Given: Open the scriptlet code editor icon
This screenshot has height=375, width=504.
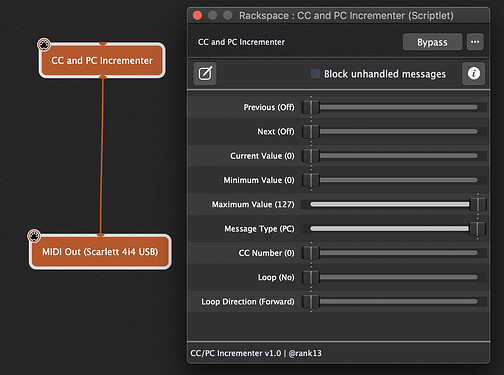Looking at the screenshot, I should [x=205, y=73].
